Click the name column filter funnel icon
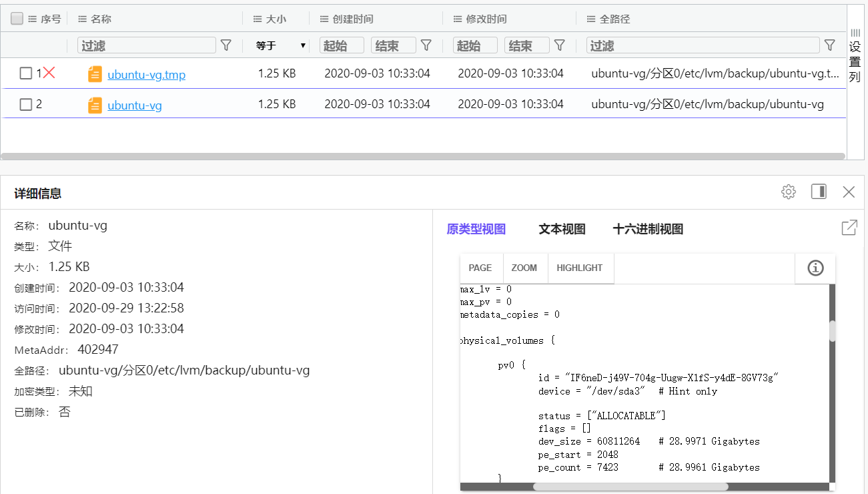The image size is (868, 494). [226, 45]
